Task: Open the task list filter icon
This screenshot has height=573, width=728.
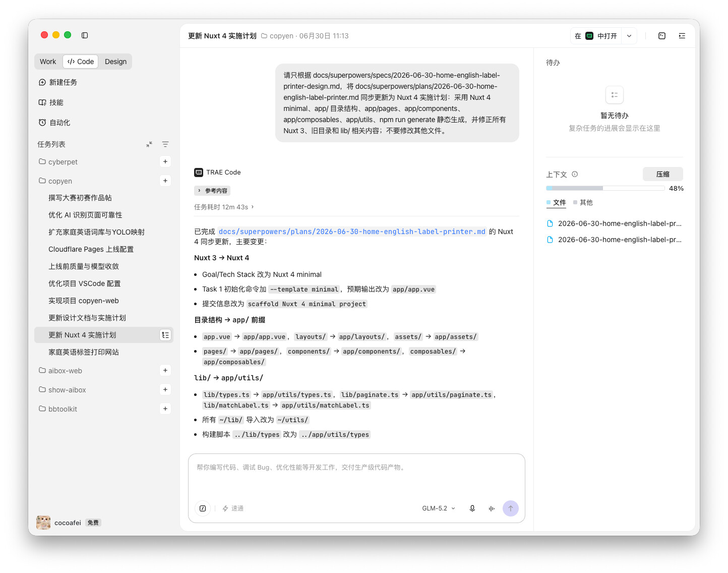Action: pyautogui.click(x=165, y=144)
